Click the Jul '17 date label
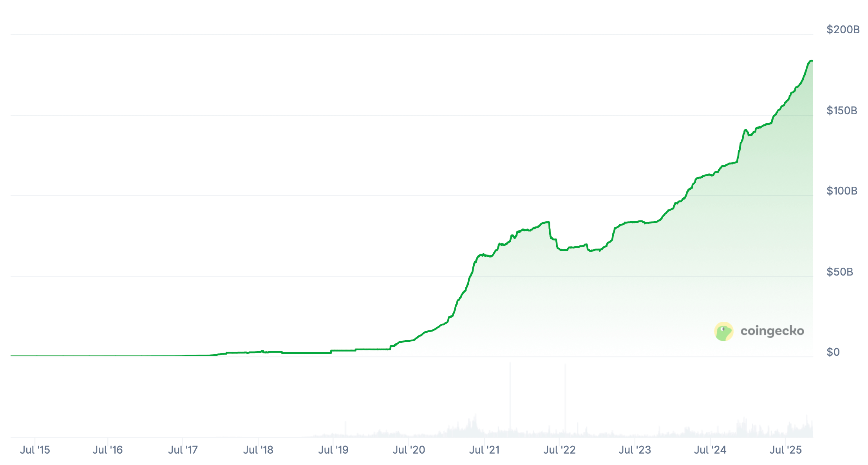Viewport: 868px width, 465px height. point(183,450)
